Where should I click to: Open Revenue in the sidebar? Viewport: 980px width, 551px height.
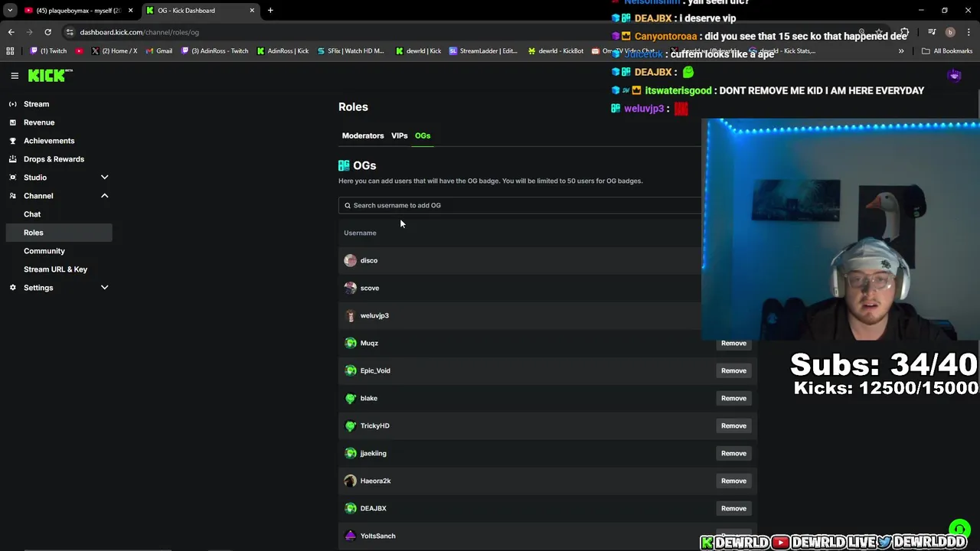39,122
